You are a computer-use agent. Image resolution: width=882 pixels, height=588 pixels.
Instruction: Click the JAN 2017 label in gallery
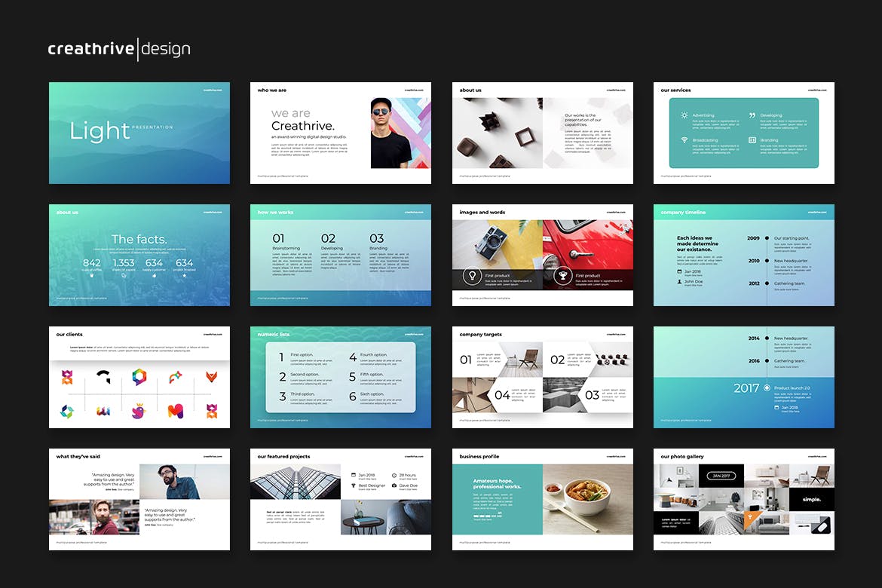point(721,476)
